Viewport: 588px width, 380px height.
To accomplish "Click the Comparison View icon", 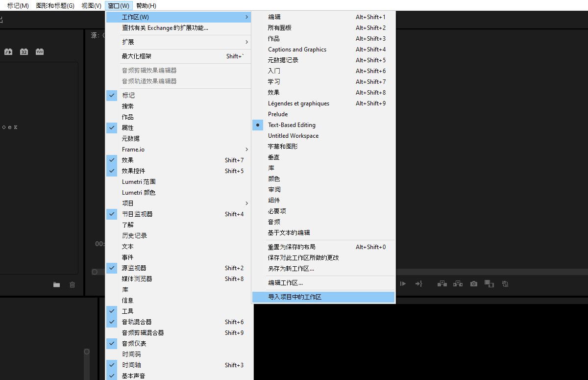I will (x=489, y=283).
